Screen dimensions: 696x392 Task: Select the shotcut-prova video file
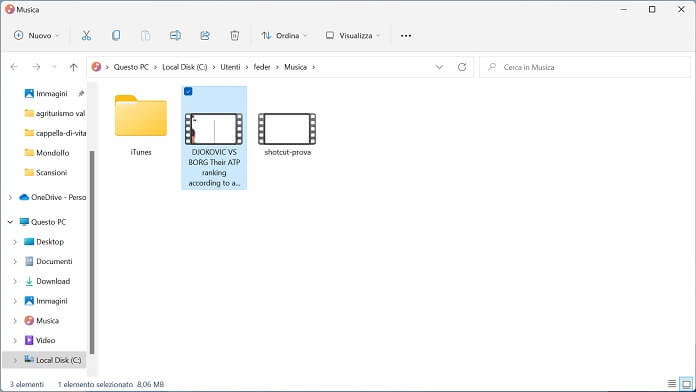click(287, 135)
